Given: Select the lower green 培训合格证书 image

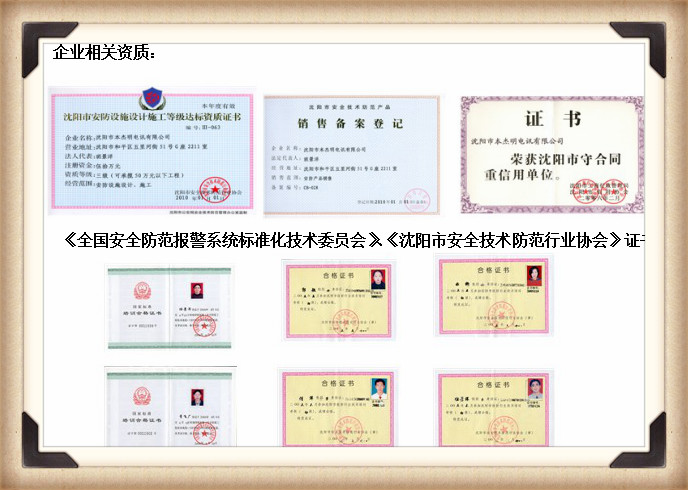Looking at the screenshot, I should [170, 410].
